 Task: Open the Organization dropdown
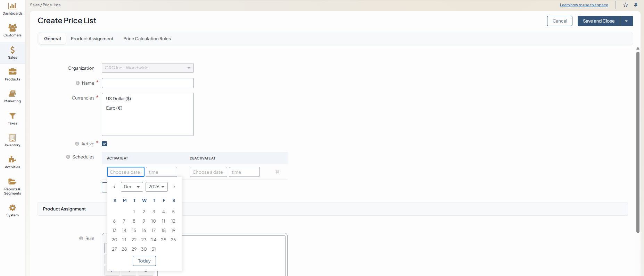point(148,68)
